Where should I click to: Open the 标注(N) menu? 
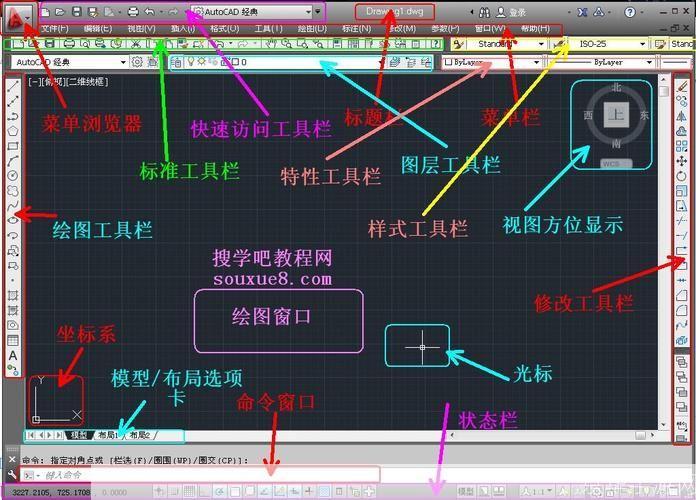click(356, 29)
